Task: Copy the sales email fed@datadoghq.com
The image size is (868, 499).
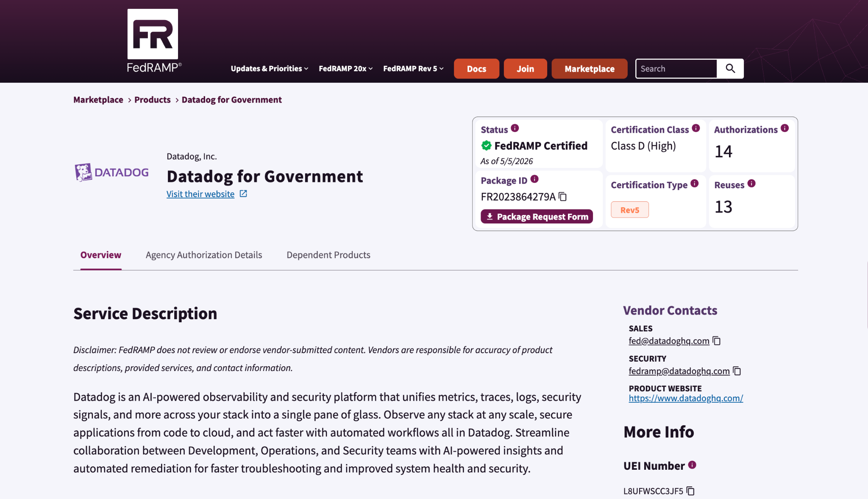Action: pyautogui.click(x=717, y=341)
